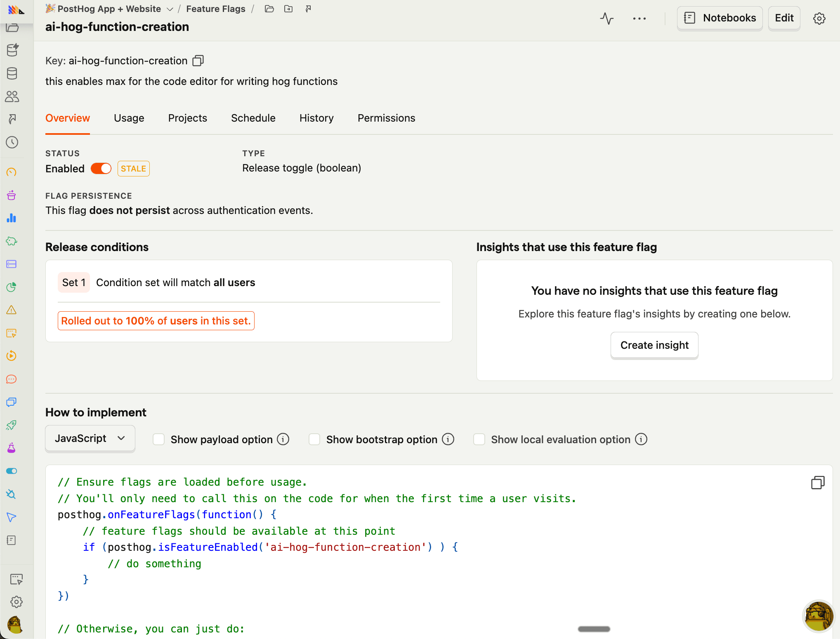840x639 pixels.
Task: Open sidebar settings gear icon
Action: (x=16, y=602)
